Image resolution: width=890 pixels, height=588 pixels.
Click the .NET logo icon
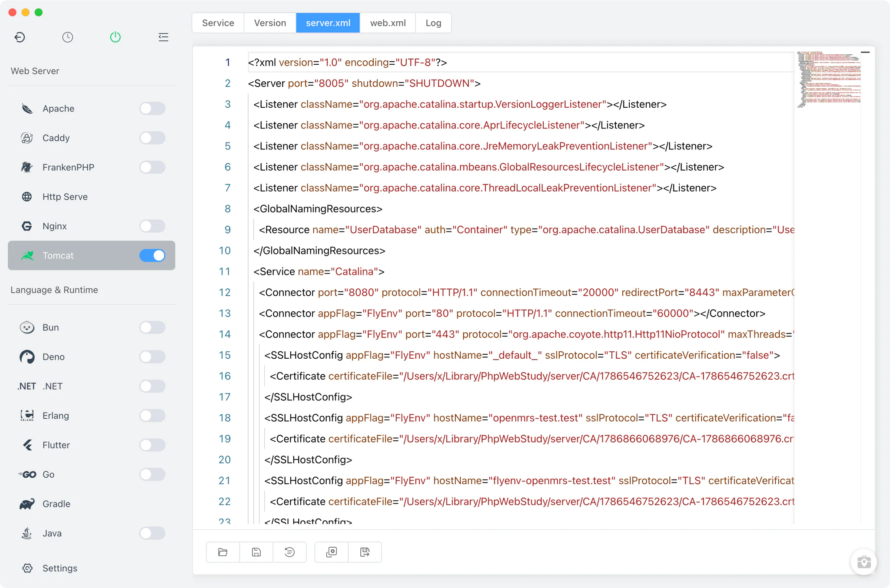[27, 386]
